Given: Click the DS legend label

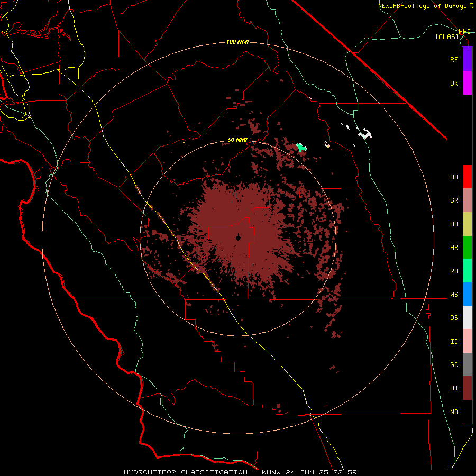Looking at the screenshot, I should (454, 318).
